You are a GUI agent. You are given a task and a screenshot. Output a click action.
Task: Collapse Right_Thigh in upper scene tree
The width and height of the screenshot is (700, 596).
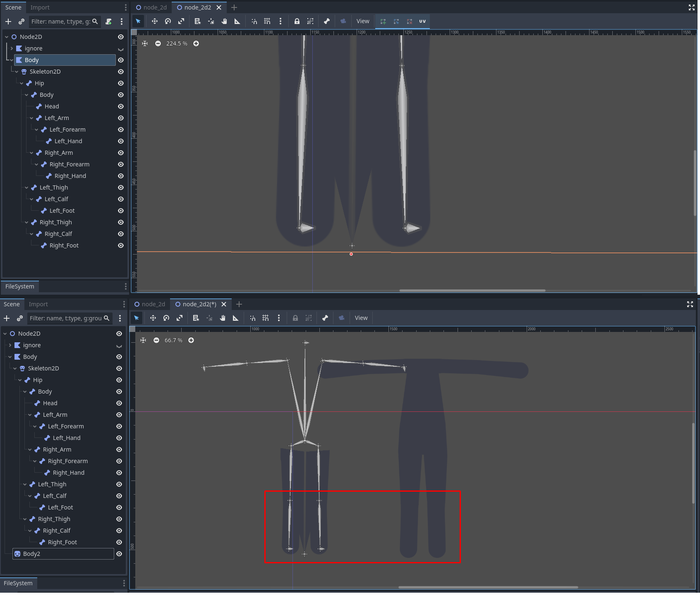tap(26, 222)
